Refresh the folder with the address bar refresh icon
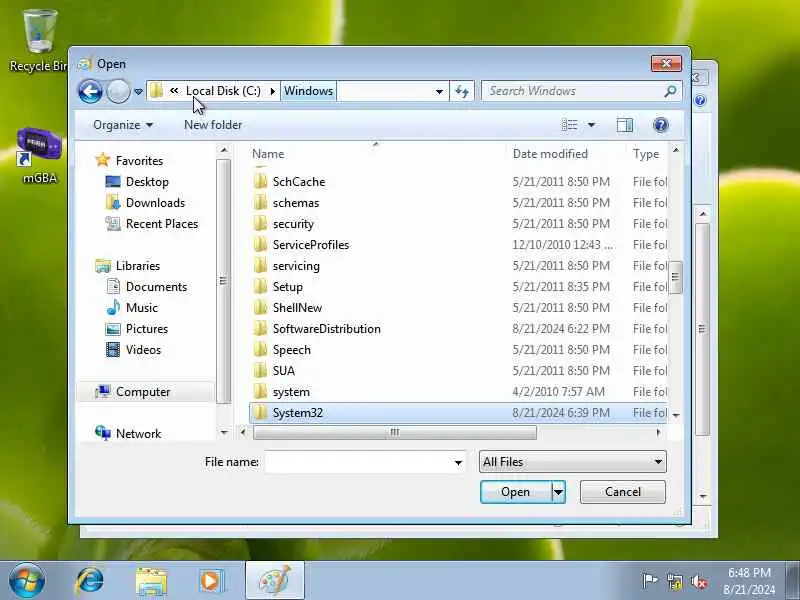Image resolution: width=800 pixels, height=600 pixels. [x=462, y=91]
